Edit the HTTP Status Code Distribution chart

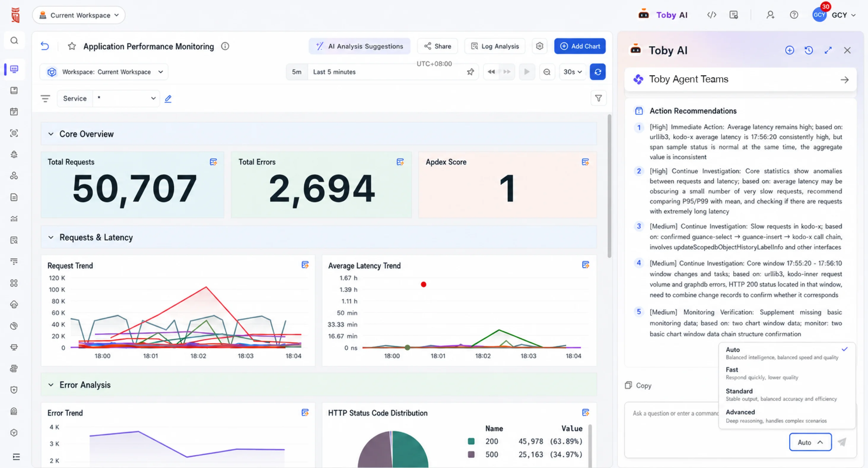click(x=586, y=412)
